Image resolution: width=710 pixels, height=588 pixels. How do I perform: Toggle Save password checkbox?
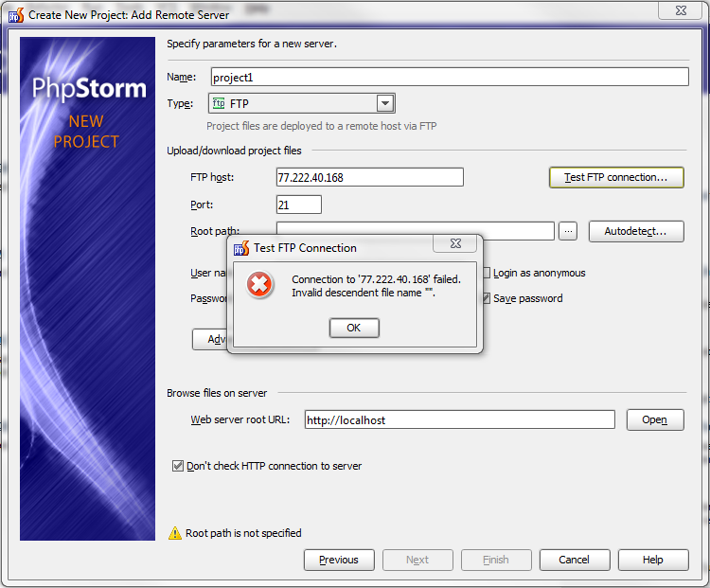point(487,298)
